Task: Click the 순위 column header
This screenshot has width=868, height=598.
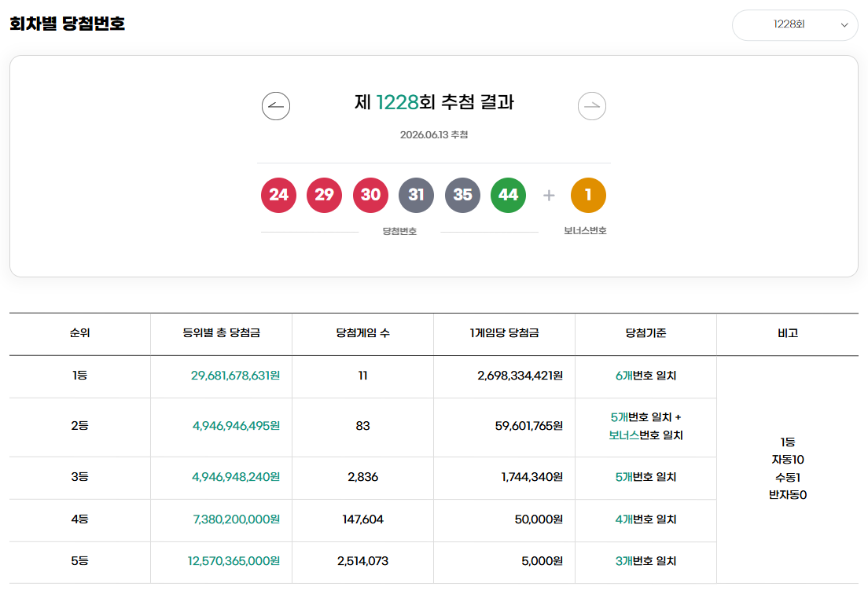Action: (x=79, y=333)
